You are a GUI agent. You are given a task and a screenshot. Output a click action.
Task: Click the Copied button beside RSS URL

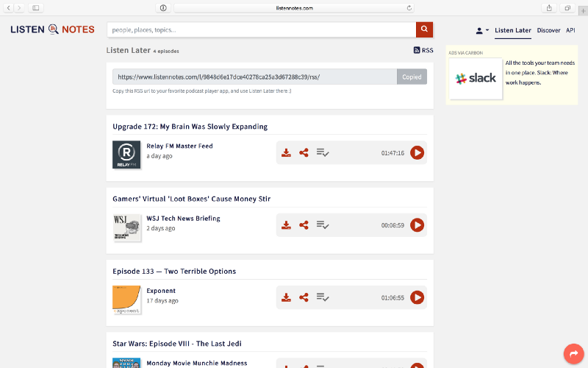tap(412, 77)
